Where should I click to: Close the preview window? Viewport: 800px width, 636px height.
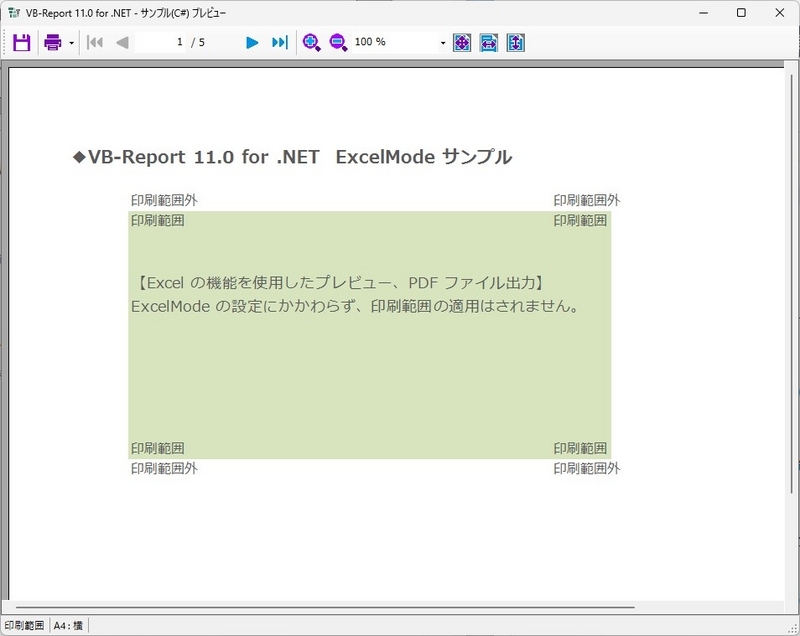coord(780,13)
